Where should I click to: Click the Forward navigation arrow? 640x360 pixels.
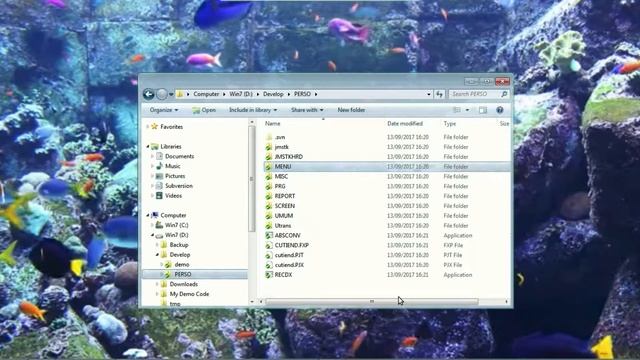162,94
